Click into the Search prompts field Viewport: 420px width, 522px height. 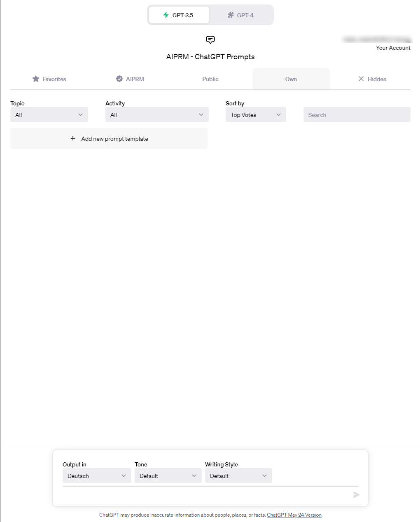357,115
